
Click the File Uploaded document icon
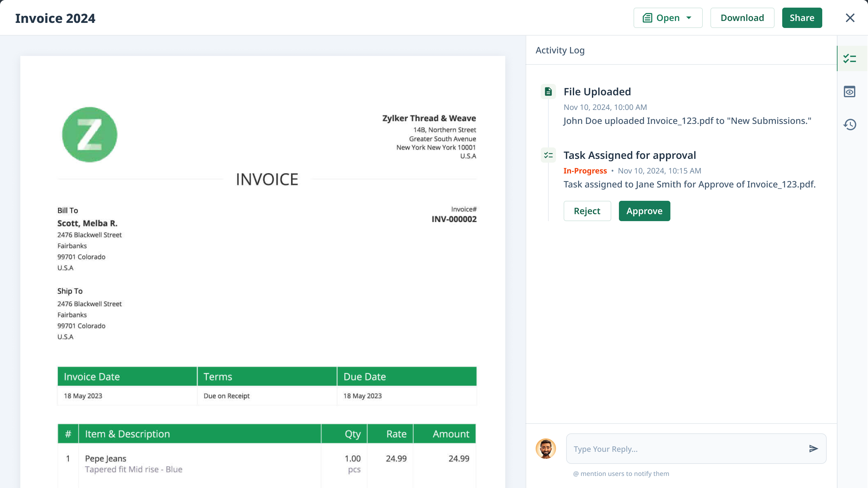[x=548, y=92]
